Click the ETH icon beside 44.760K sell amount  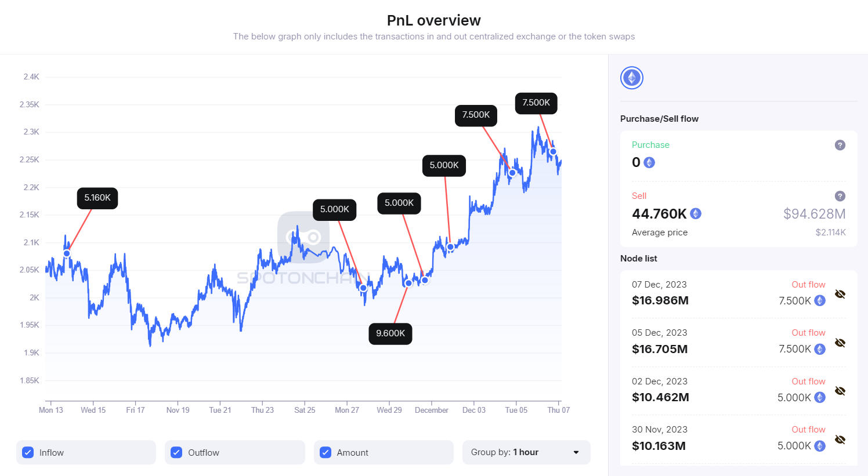click(695, 213)
